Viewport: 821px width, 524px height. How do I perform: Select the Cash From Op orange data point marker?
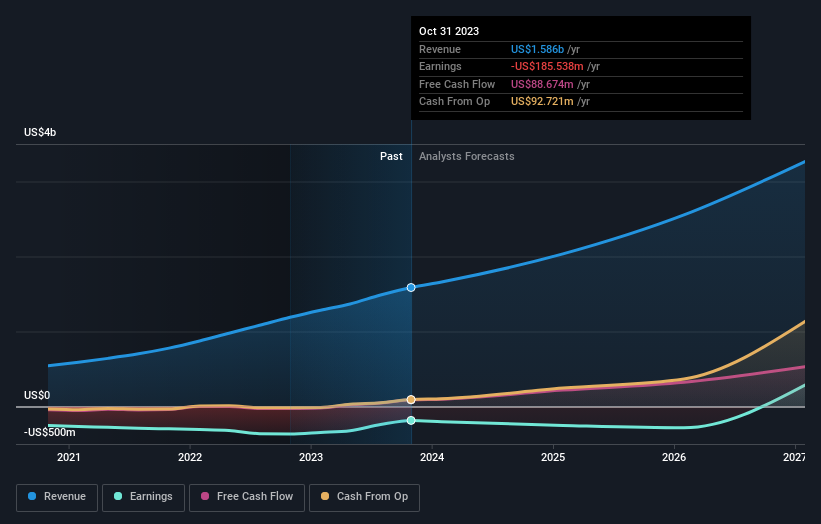click(x=411, y=399)
